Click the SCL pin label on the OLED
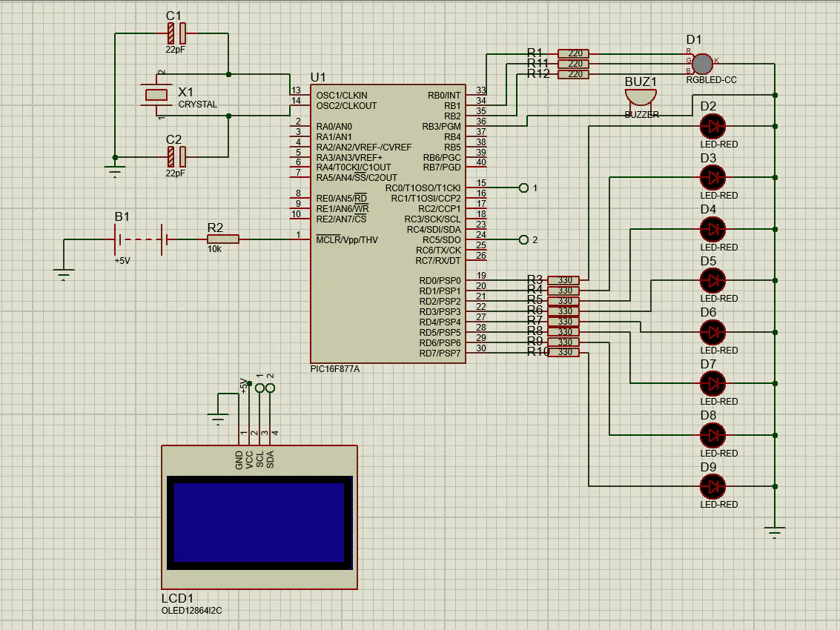 coord(259,460)
